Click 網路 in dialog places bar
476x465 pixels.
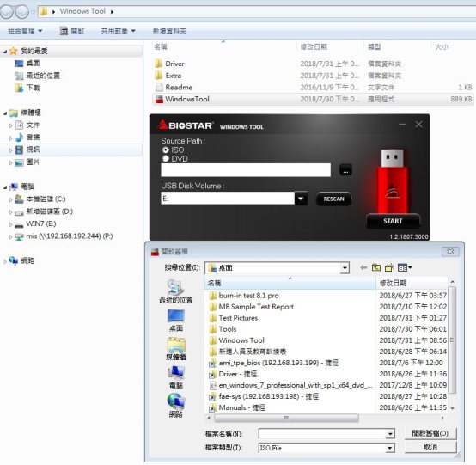[176, 406]
